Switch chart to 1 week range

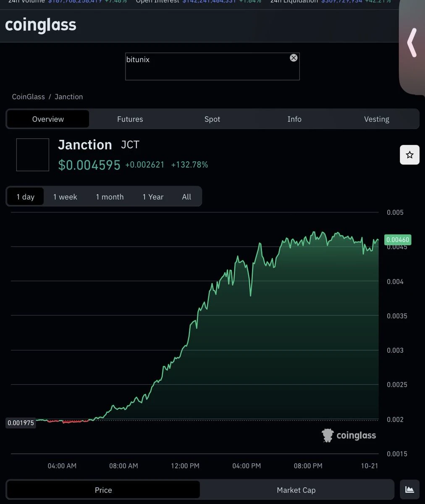pos(65,197)
